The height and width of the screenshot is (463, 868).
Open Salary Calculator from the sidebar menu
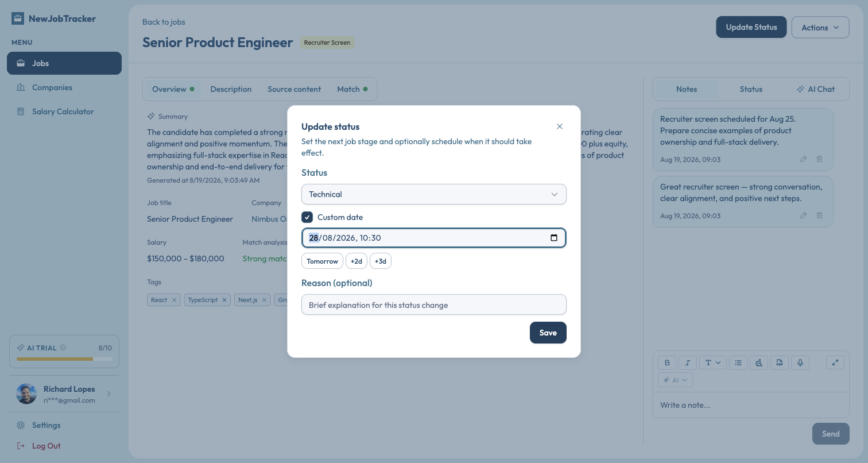[x=64, y=111]
